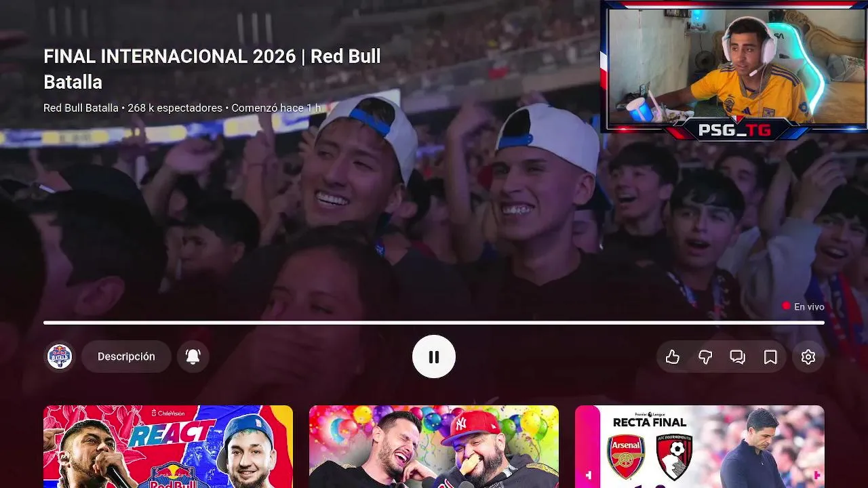Click the live stream progress bar
868x488 pixels.
tap(434, 323)
